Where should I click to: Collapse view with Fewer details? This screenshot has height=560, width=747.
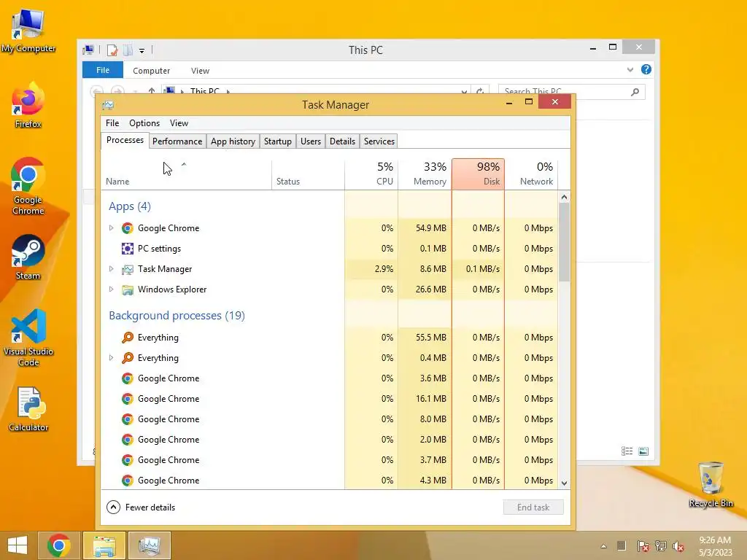[x=141, y=507]
